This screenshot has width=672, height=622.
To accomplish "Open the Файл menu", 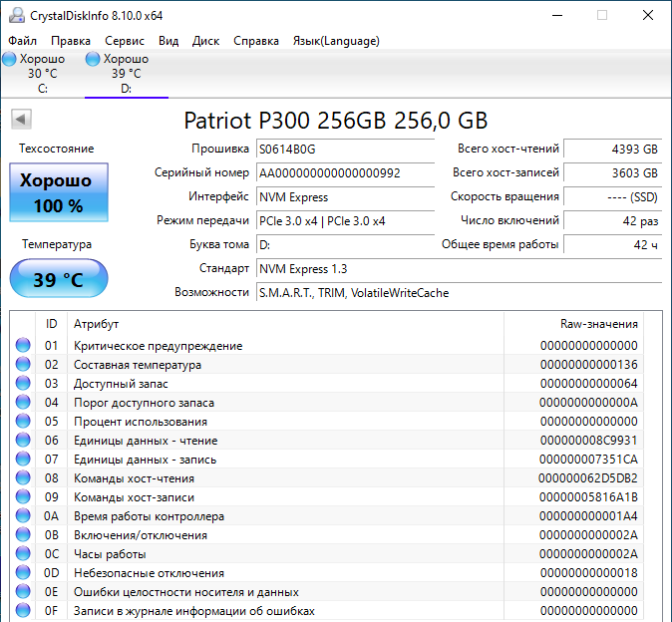I will coord(22,41).
